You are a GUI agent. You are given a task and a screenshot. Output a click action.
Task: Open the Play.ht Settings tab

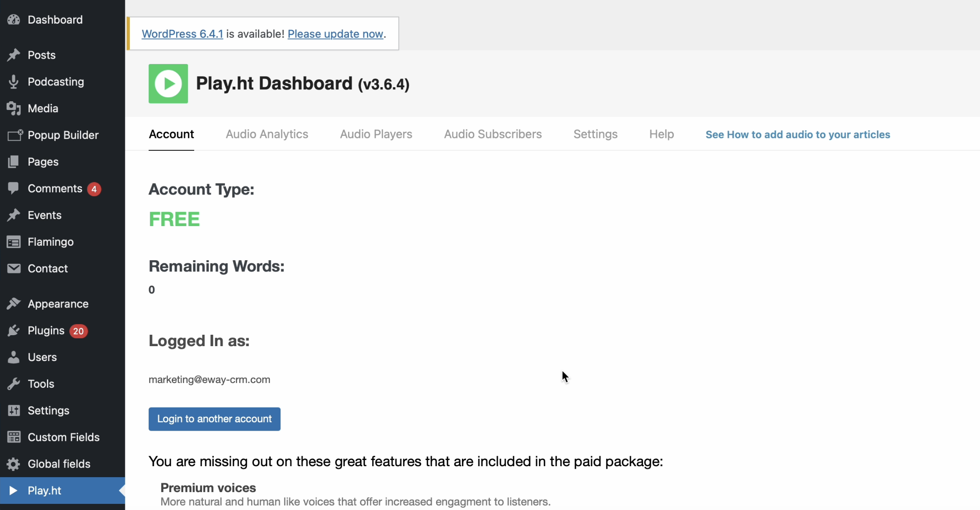[x=595, y=134]
